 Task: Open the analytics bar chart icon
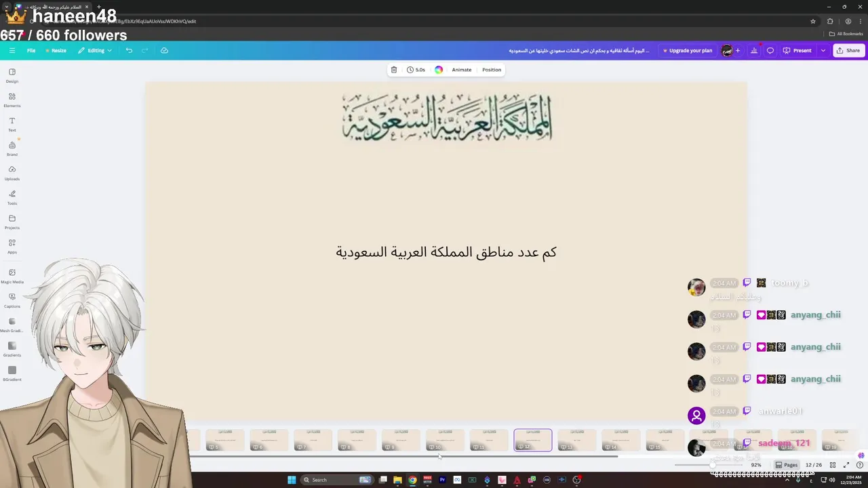(753, 51)
